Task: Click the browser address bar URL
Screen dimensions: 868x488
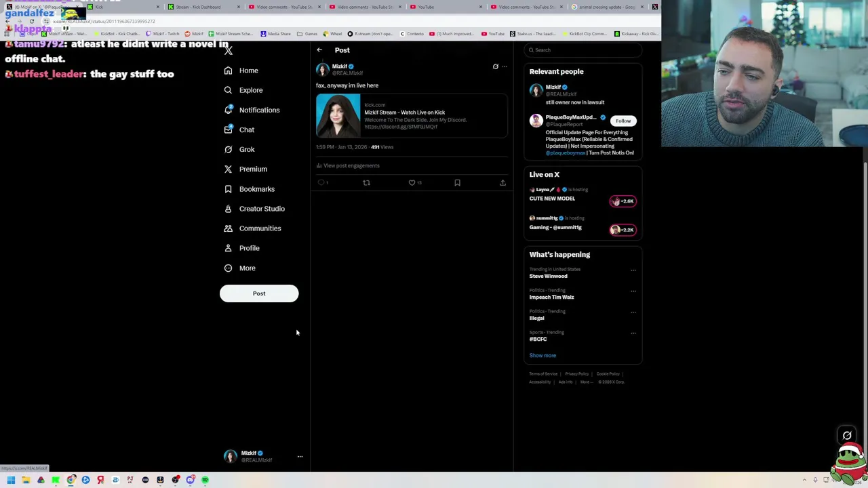Action: click(104, 21)
